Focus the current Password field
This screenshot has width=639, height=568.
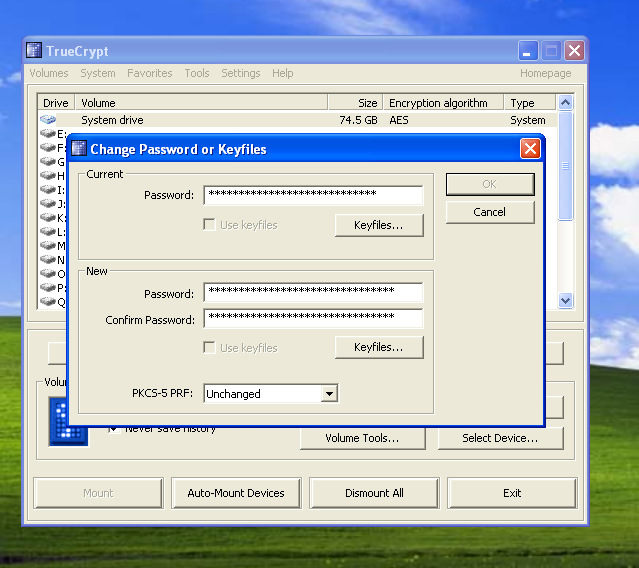(313, 195)
